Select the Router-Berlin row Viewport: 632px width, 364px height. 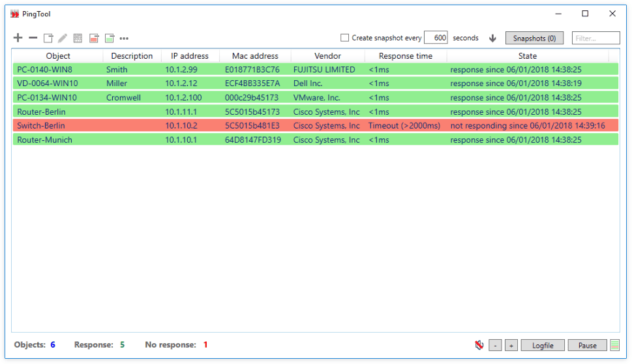point(316,112)
